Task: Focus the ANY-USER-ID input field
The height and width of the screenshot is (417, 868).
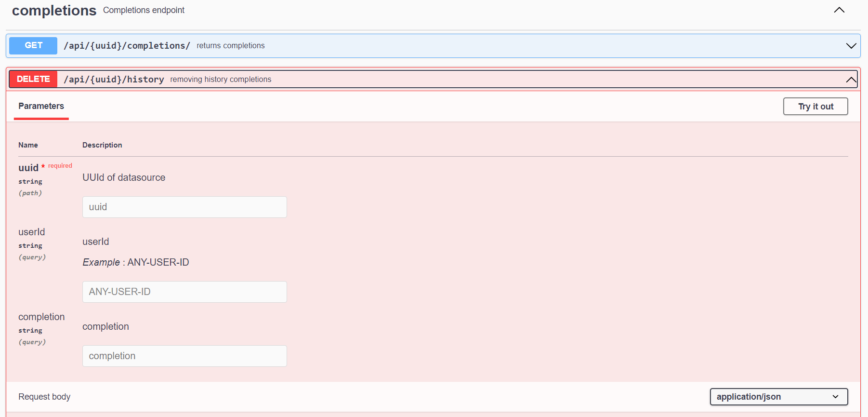Action: pos(184,292)
